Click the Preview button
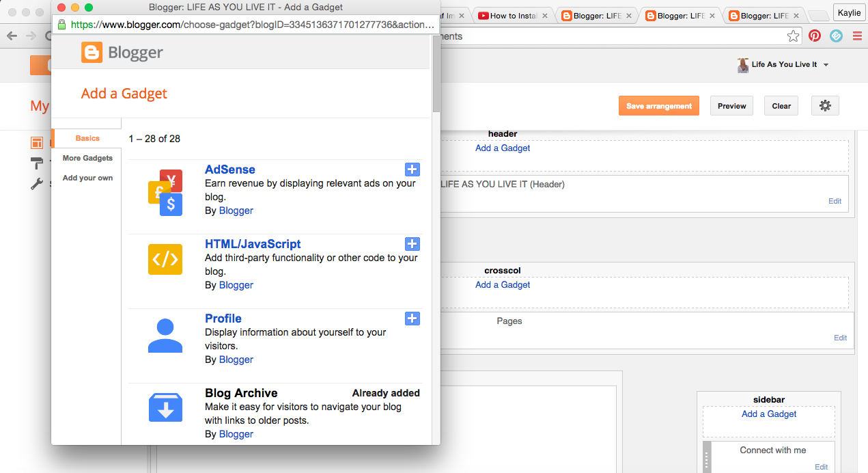This screenshot has height=473, width=868. point(732,106)
